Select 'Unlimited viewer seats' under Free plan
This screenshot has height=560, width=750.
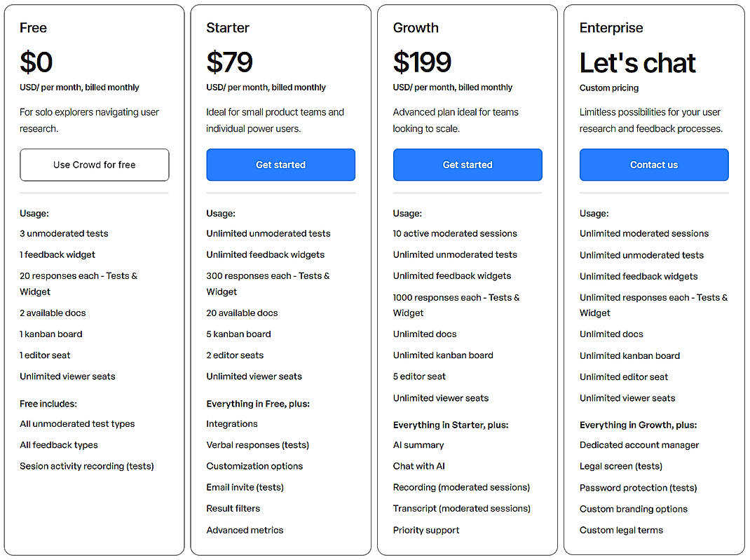(66, 376)
